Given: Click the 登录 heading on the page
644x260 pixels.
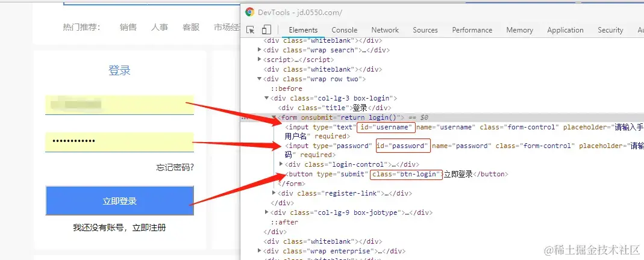Looking at the screenshot, I should pyautogui.click(x=119, y=70).
